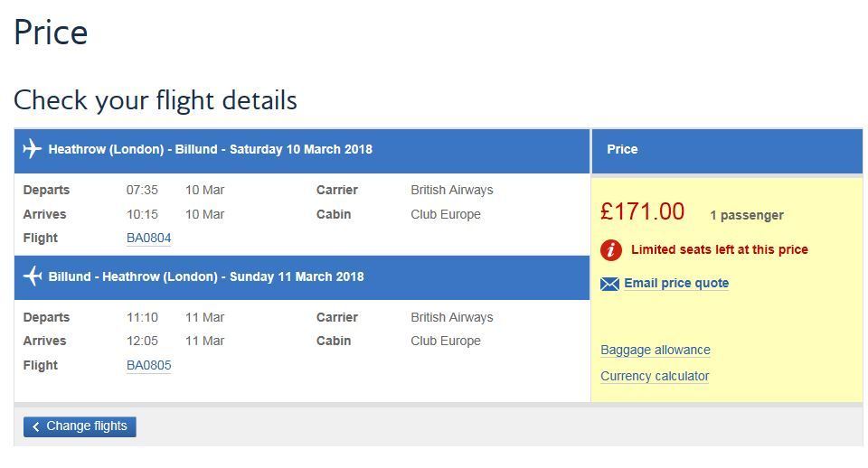Click the Price column header
Viewport: 868px width, 468px height.
click(x=622, y=149)
